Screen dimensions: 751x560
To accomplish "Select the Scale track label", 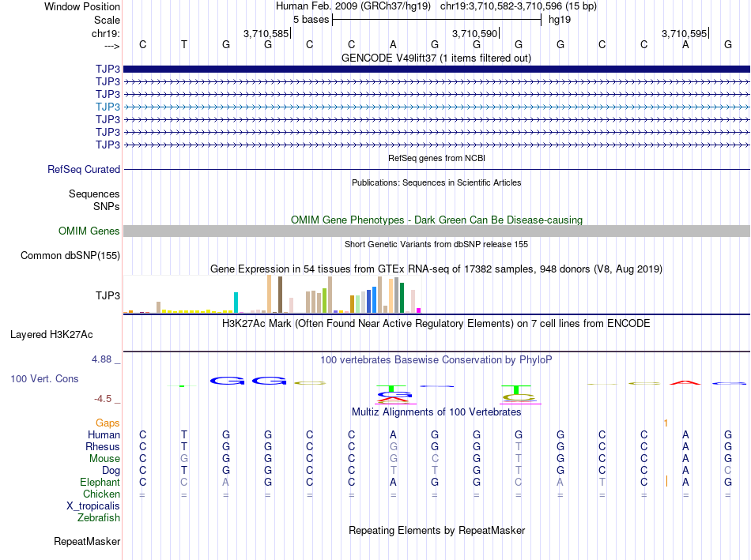I will point(107,20).
